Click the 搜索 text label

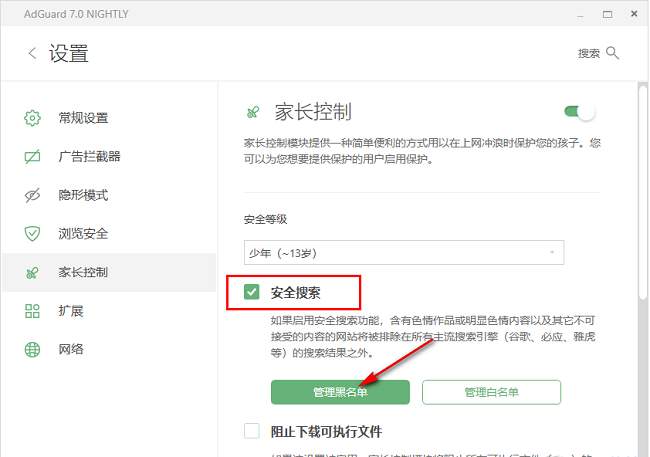[589, 53]
